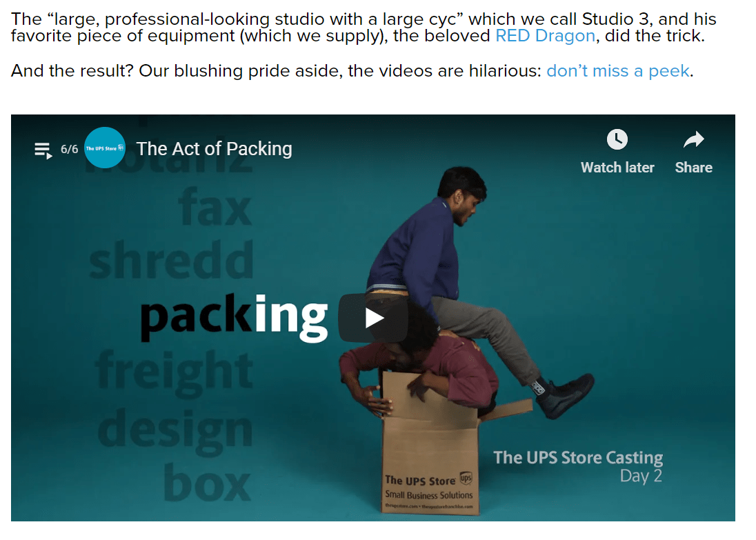The height and width of the screenshot is (540, 756).
Task: Click the Share arrow icon
Action: click(x=693, y=140)
